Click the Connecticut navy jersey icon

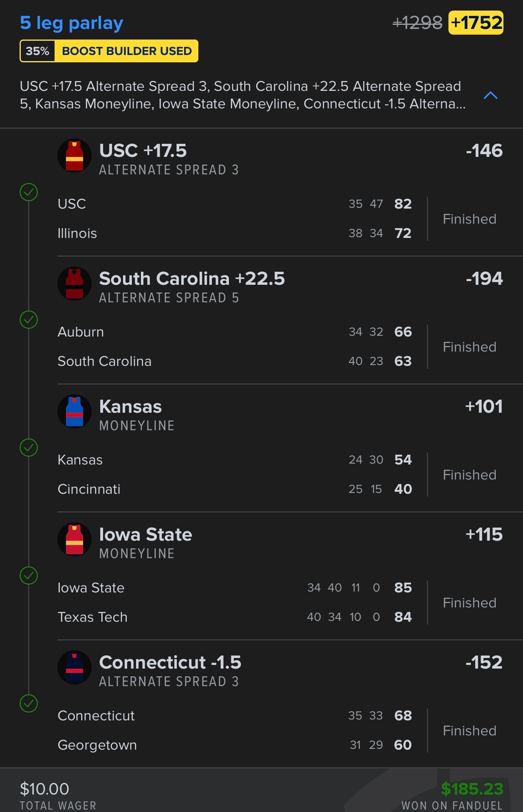tap(75, 667)
